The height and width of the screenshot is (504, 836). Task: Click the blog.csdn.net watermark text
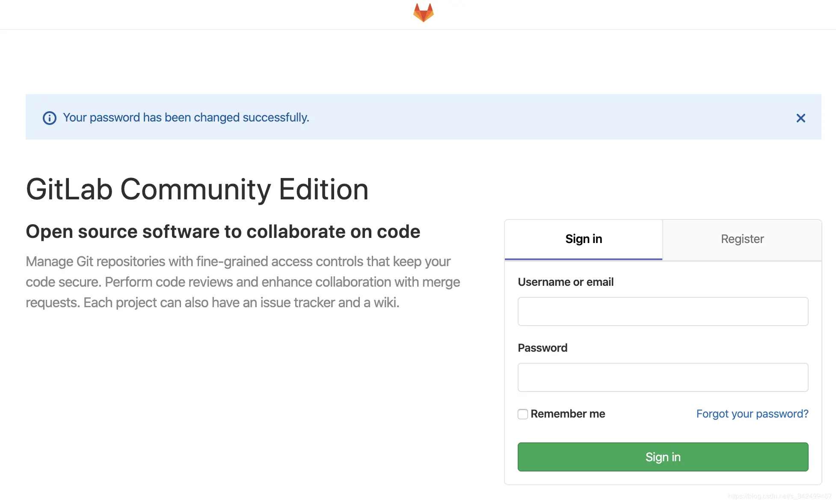coord(780,496)
